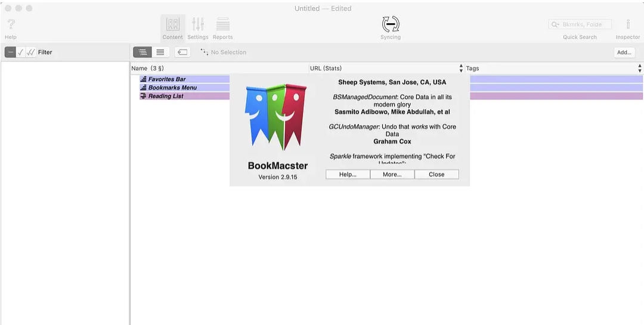Select the Reading List row

(391, 96)
